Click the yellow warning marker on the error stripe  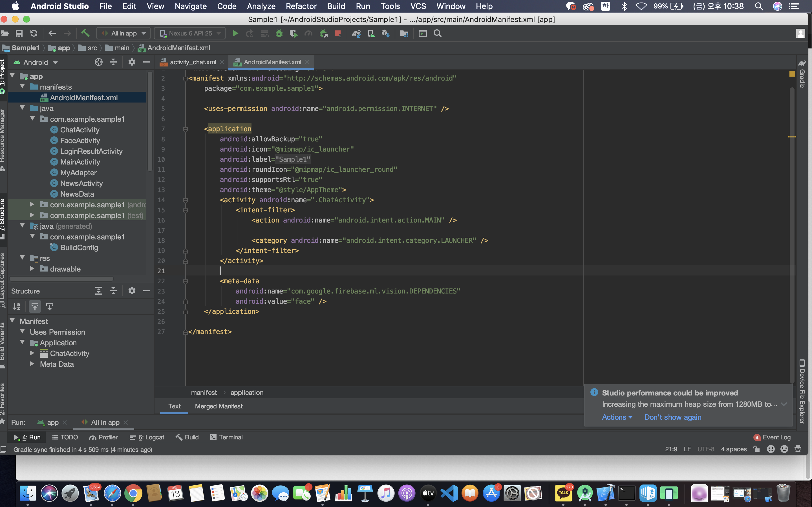coord(792,137)
